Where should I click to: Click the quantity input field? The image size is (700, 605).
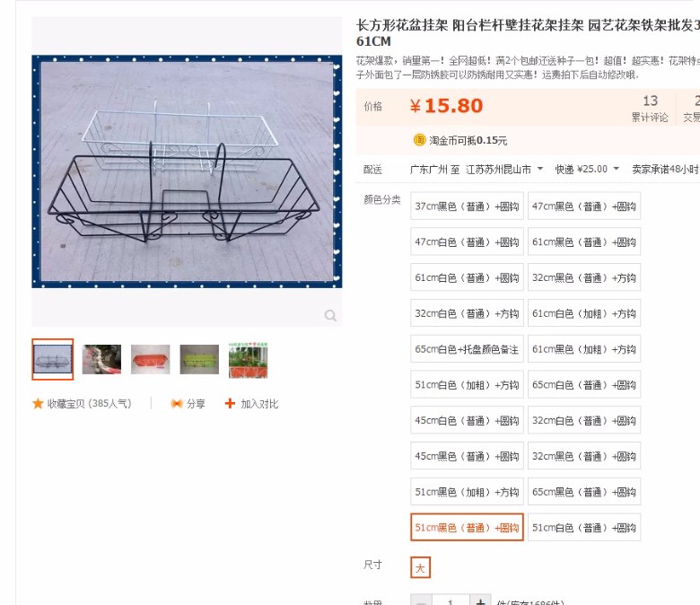coord(451,601)
